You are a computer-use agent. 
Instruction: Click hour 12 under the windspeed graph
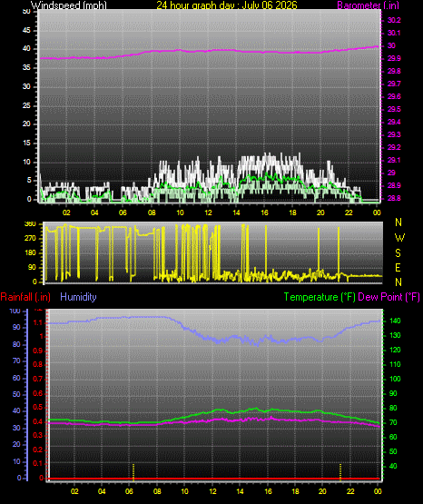click(208, 212)
